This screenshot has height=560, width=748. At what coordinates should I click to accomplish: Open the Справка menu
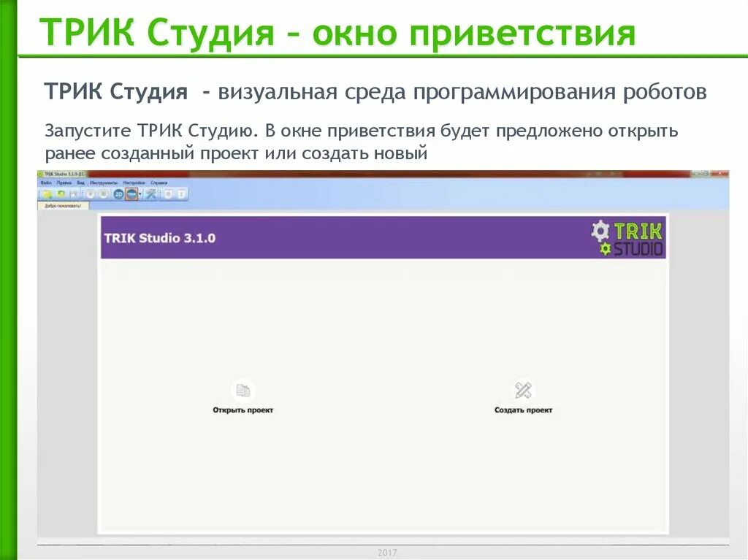click(159, 183)
